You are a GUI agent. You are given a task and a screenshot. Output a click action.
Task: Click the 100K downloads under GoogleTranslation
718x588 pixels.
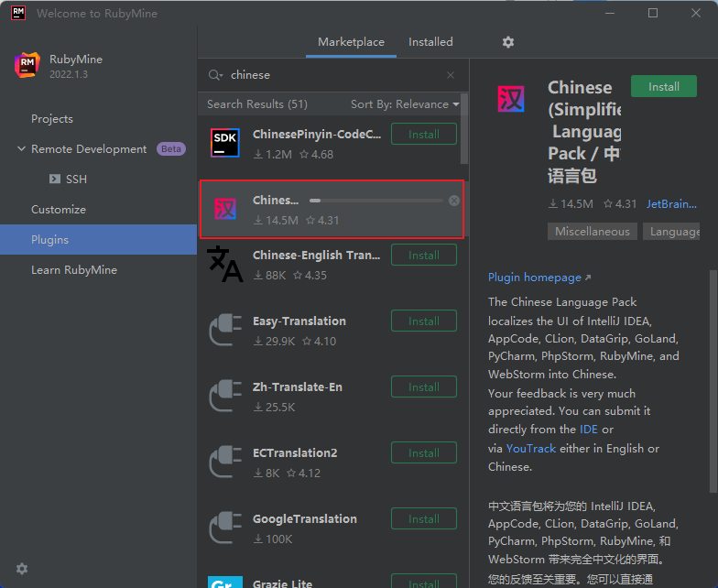point(273,539)
